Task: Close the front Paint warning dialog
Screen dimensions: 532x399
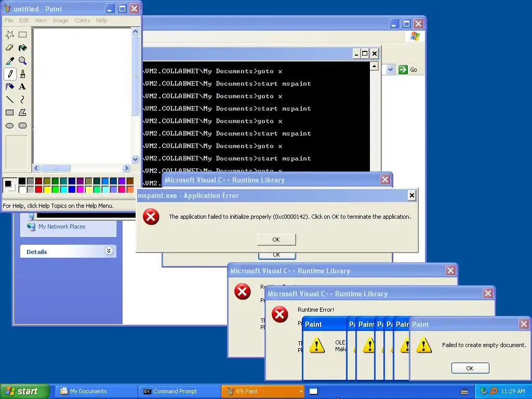Action: [x=524, y=324]
